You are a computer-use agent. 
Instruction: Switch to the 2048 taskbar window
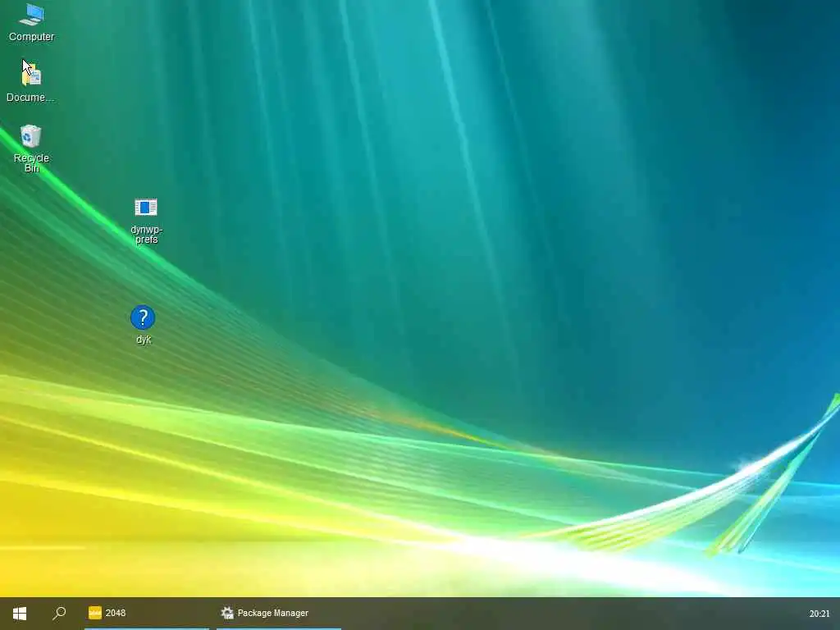147,614
